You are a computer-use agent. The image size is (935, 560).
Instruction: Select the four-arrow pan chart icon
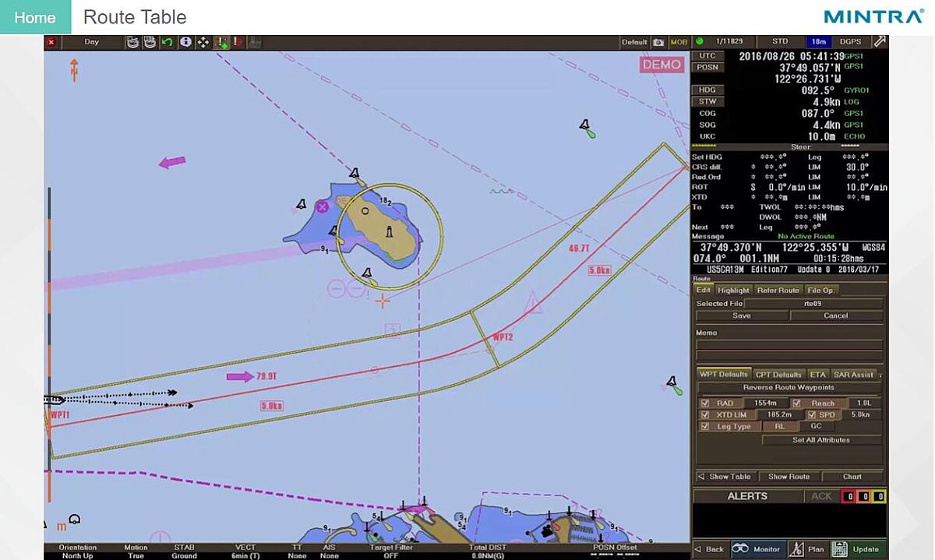[203, 42]
